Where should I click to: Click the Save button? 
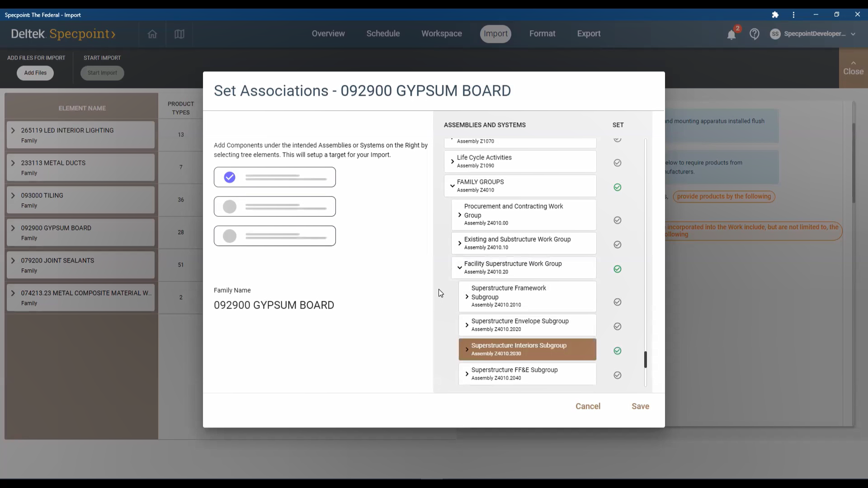coord(640,406)
